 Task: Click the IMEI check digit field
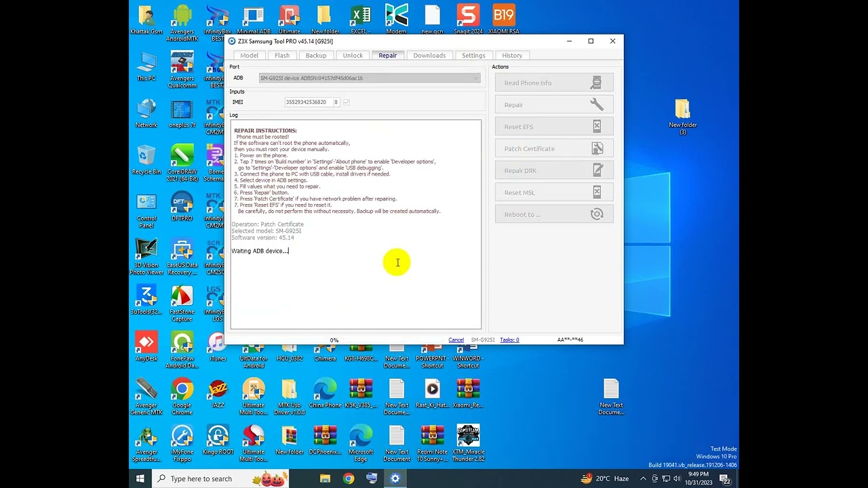tap(336, 102)
